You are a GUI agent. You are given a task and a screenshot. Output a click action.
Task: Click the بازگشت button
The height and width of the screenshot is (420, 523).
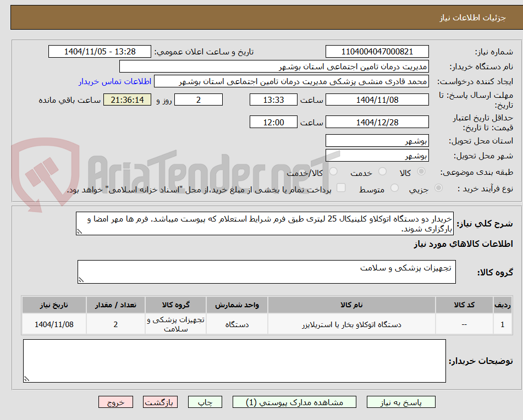160,402
